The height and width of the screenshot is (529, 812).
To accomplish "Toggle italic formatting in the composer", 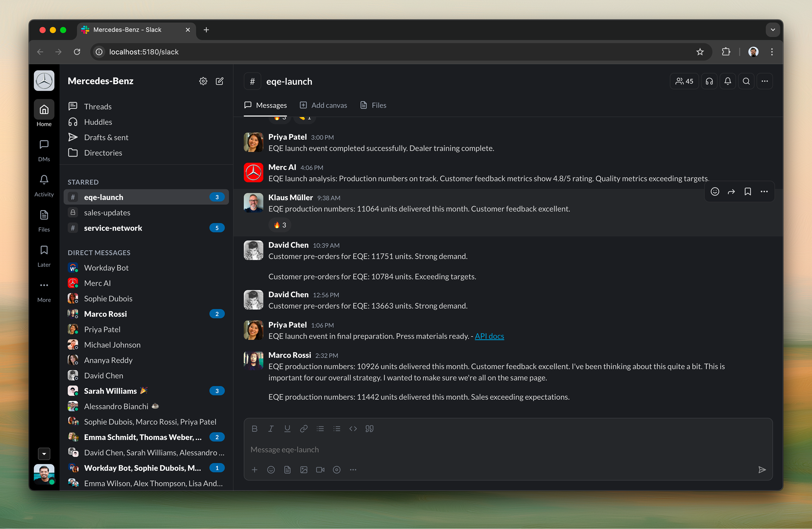I will coord(271,429).
